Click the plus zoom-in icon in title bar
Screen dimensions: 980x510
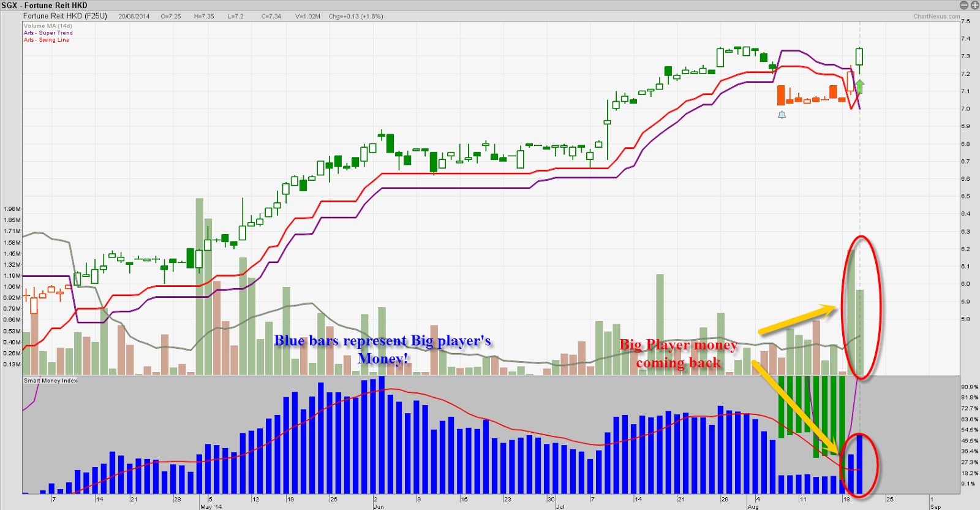974,5
